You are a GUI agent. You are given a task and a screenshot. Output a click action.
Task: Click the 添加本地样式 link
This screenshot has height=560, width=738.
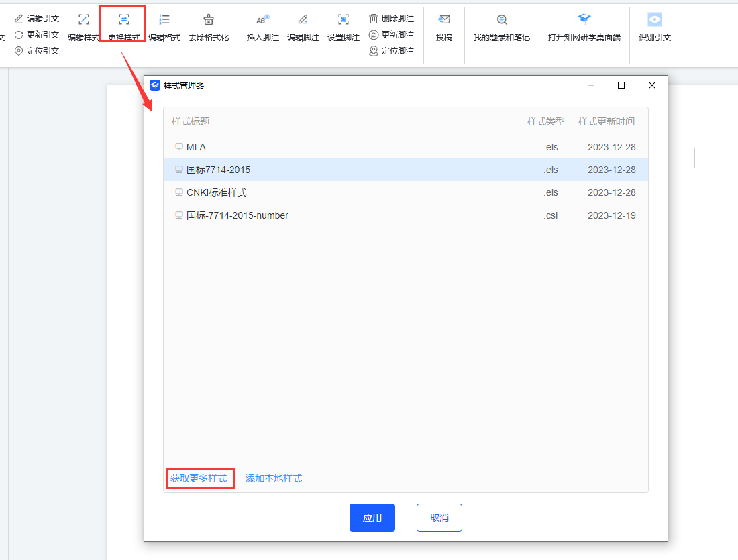click(274, 478)
